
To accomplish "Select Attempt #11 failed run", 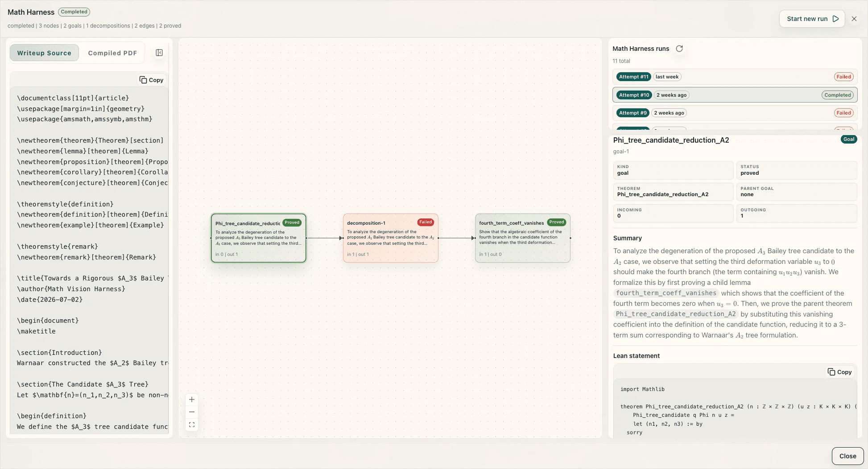I will [x=735, y=77].
